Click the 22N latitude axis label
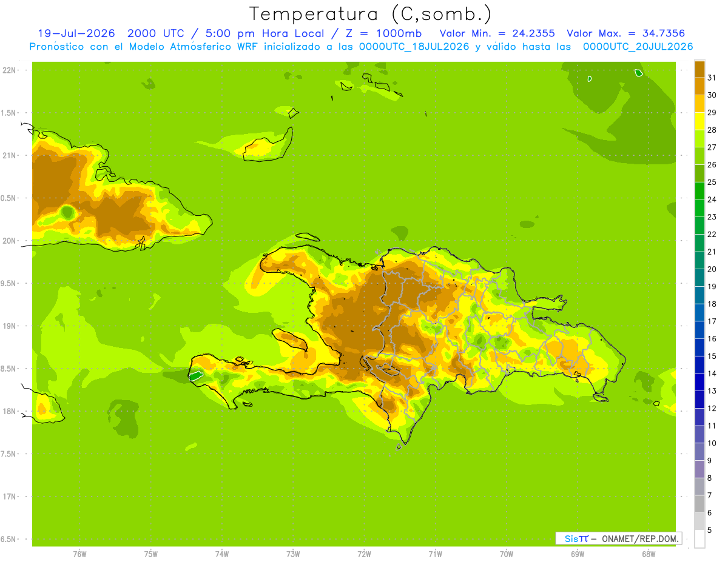This screenshot has height=562, width=728. click(10, 70)
